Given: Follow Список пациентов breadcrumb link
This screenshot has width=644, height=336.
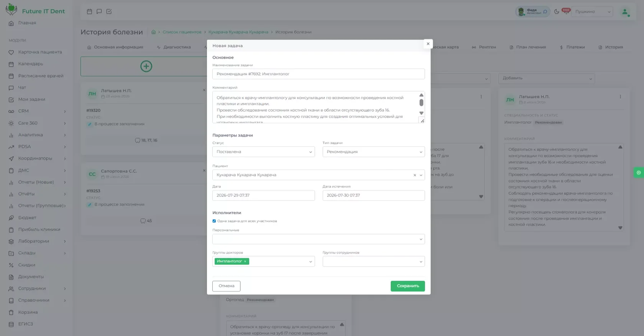Looking at the screenshot, I should pos(182,32).
